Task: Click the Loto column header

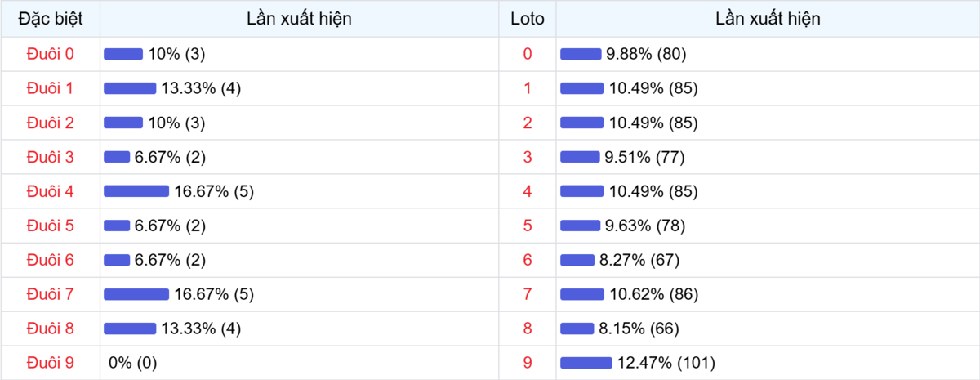Action: pyautogui.click(x=527, y=18)
